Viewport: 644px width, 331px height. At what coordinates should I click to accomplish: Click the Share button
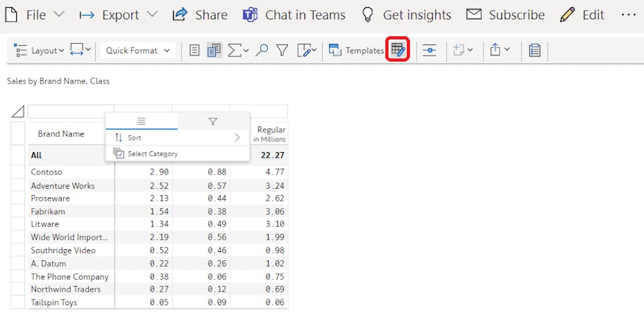(200, 15)
